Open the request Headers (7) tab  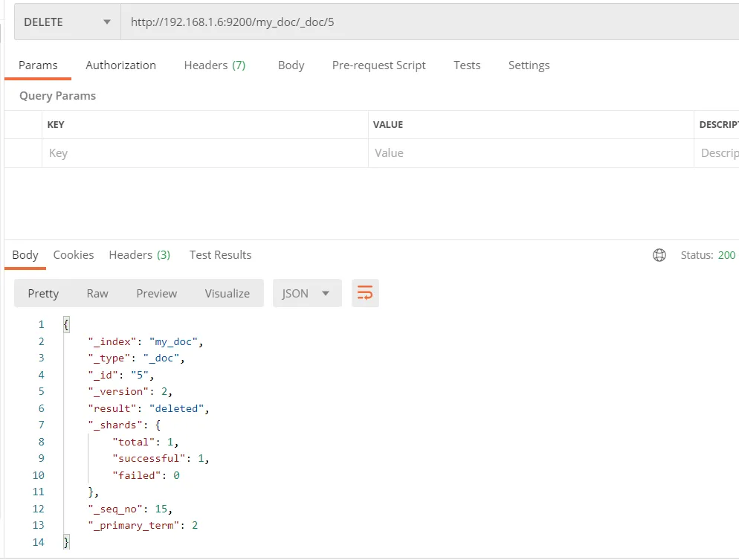click(x=214, y=65)
